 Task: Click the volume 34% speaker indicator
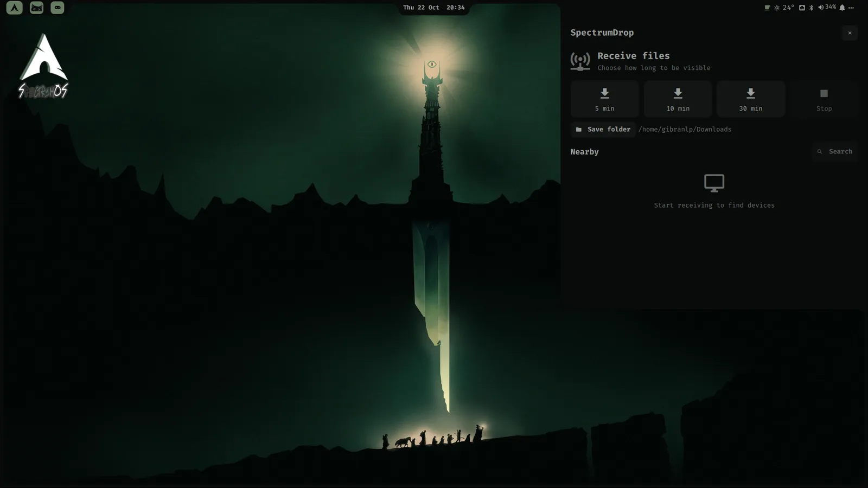pos(827,8)
